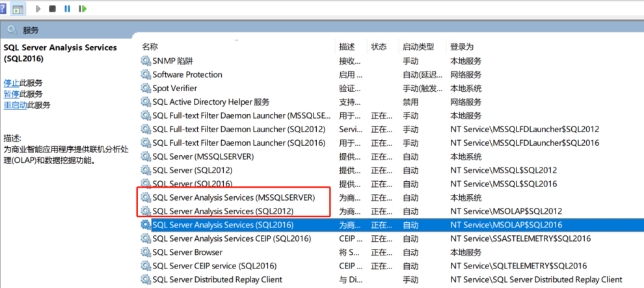This screenshot has width=644, height=288.
Task: Click gear icon of SQL Server Distributed Replay Client
Action: click(x=146, y=280)
